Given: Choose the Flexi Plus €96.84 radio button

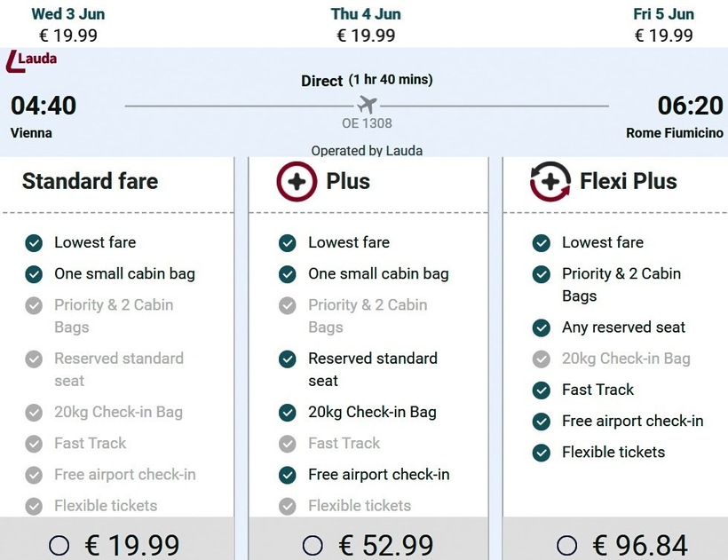Looking at the screenshot, I should click(x=566, y=545).
